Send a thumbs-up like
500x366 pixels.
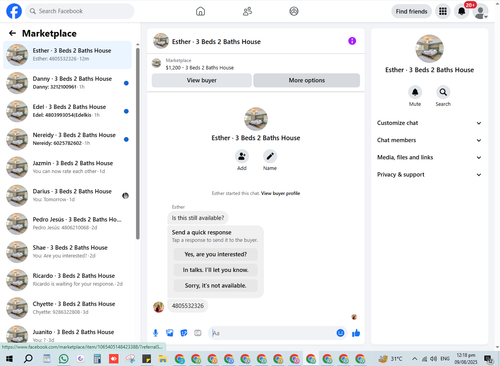[356, 333]
